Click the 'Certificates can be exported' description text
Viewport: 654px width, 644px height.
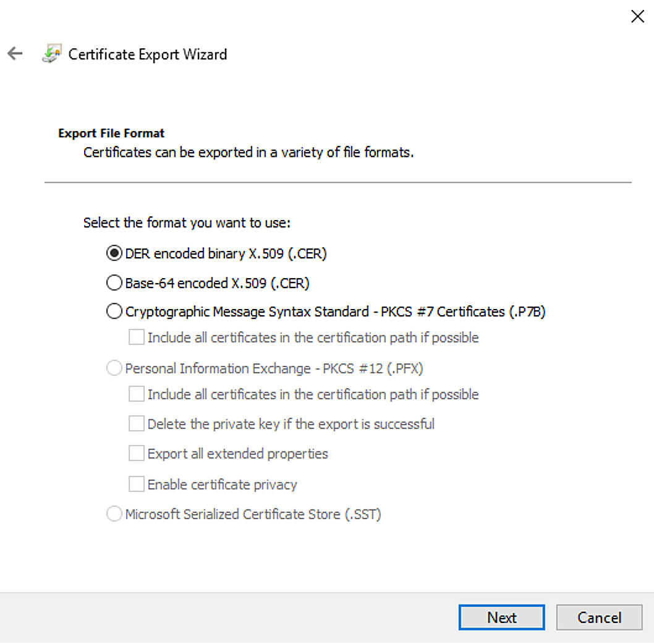pos(248,152)
